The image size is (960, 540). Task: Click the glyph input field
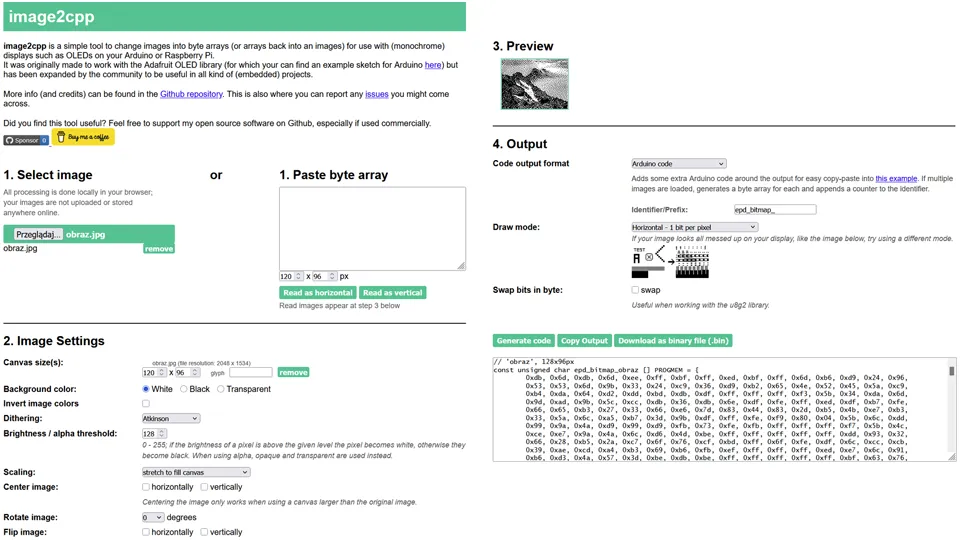tap(250, 372)
